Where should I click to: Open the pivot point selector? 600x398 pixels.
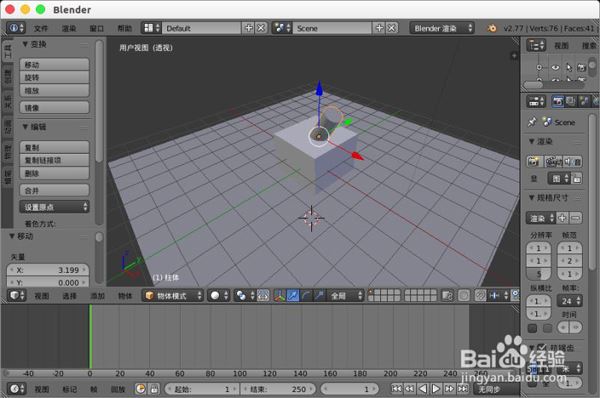244,295
